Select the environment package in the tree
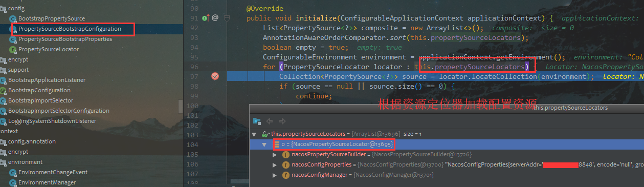 click(x=25, y=162)
